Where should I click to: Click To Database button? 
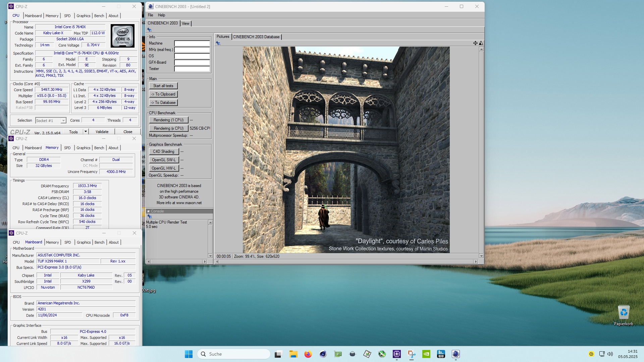tap(163, 103)
